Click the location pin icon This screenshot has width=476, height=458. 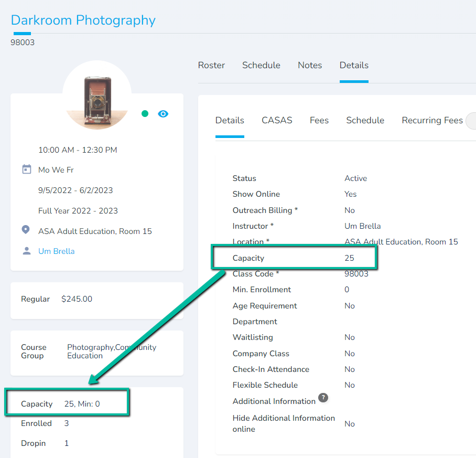[26, 230]
